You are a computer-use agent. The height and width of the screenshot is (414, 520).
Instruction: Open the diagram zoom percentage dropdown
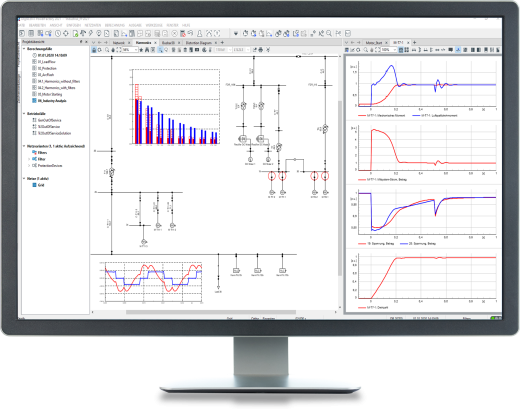click(130, 50)
